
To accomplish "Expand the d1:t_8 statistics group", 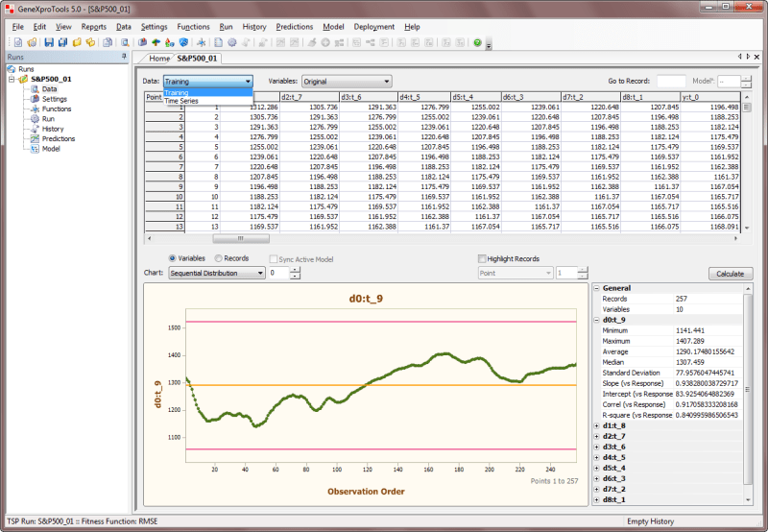I will (596, 425).
